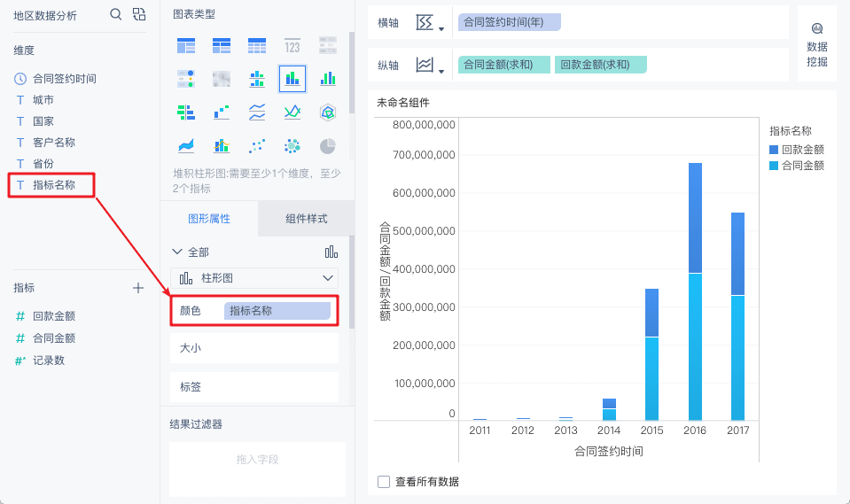This screenshot has width=850, height=504.
Task: Click the 标签 label property box
Action: coord(254,387)
